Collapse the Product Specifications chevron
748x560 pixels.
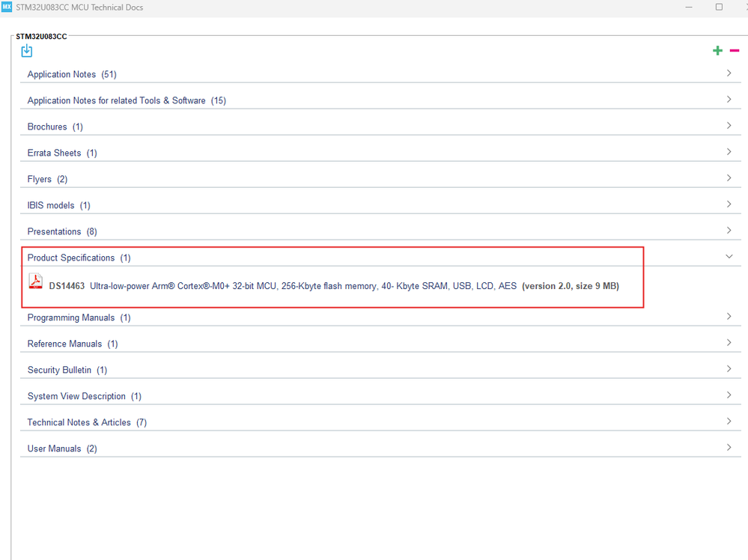point(729,257)
